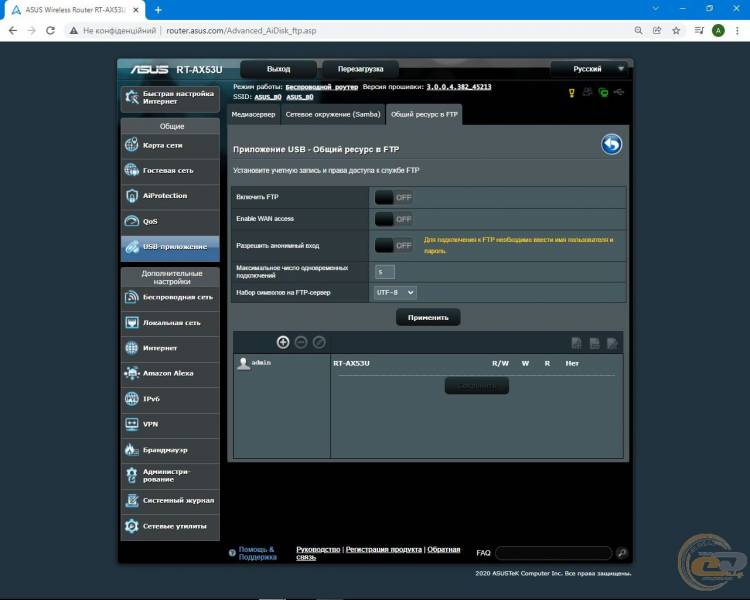The image size is (750, 600).
Task: Open Системный журнал in the sidebar
Action: pyautogui.click(x=170, y=501)
